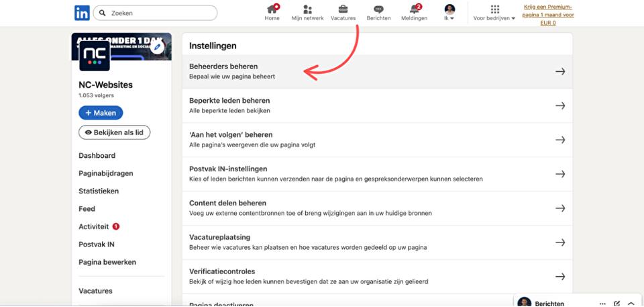Expand the Voor bedrijven dropdown
The width and height of the screenshot is (644, 307).
[494, 13]
